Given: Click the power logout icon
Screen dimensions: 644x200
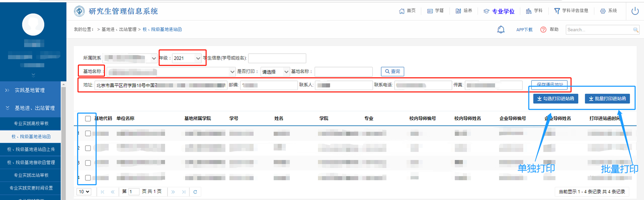Looking at the screenshot, I should 635,11.
